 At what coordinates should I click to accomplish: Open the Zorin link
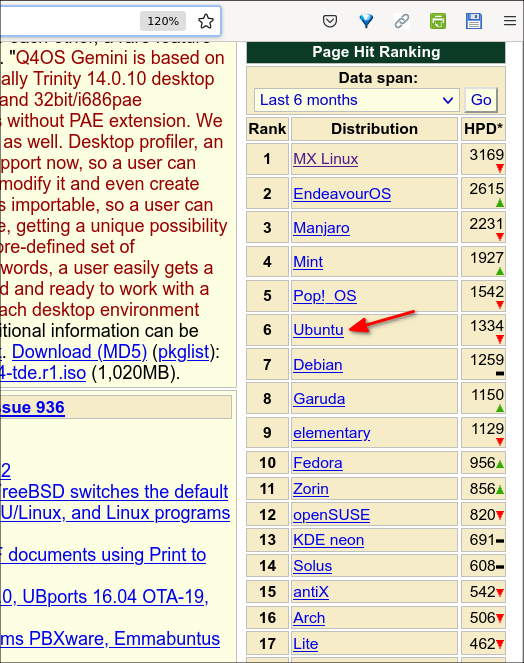[311, 489]
